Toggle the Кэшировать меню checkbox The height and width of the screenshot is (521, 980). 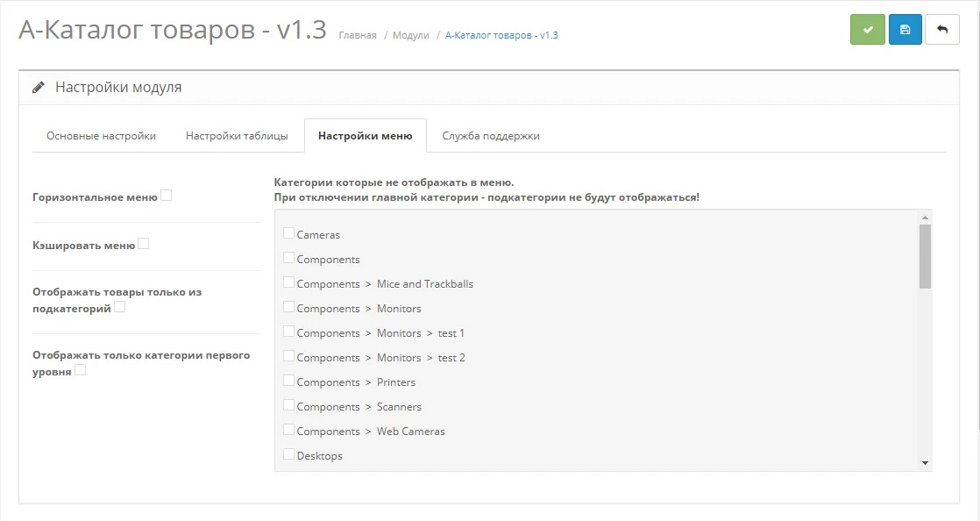144,244
